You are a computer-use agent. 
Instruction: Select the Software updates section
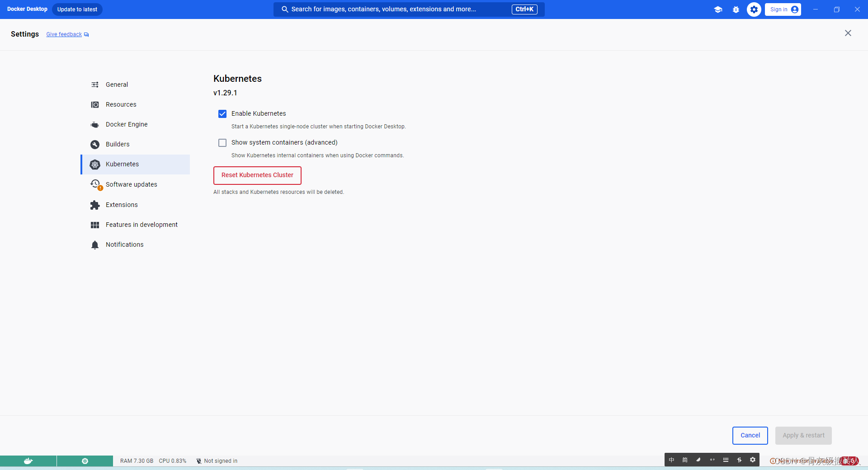pos(136,184)
